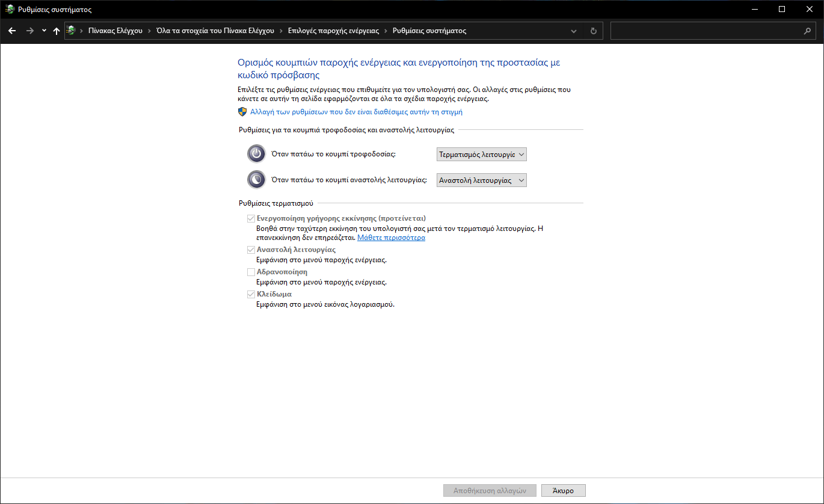Click the refresh icon in address bar
Image resolution: width=824 pixels, height=504 pixels.
(594, 31)
